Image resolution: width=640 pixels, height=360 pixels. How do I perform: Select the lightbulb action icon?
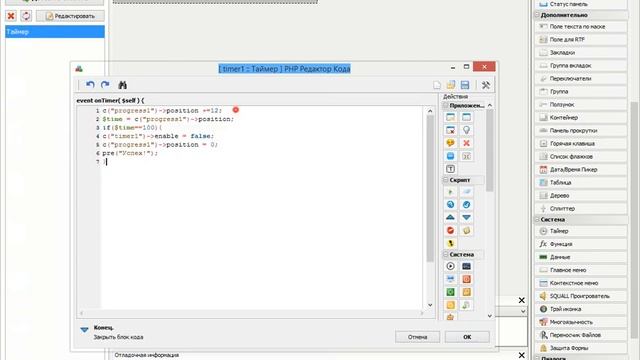[466, 130]
